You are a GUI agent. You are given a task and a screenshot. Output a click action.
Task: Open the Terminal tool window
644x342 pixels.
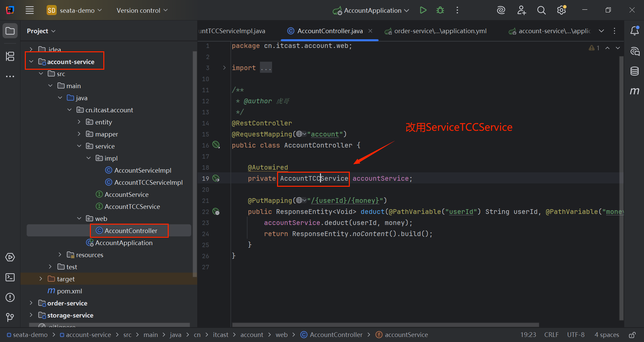(10, 277)
